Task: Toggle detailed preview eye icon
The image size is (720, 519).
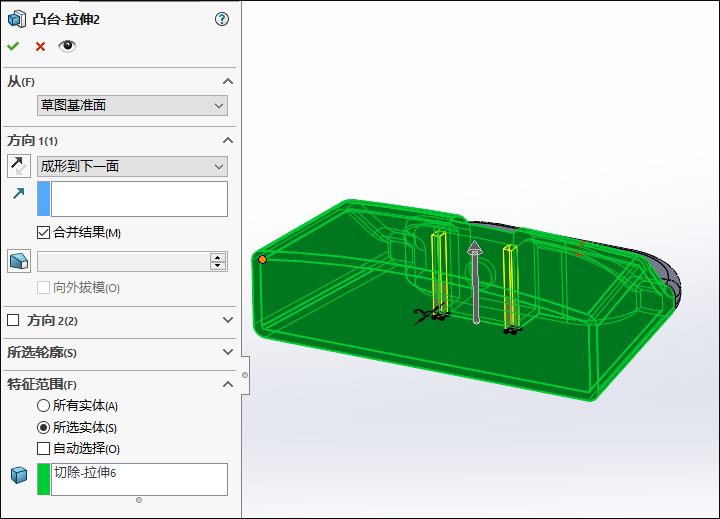Action: [67, 46]
